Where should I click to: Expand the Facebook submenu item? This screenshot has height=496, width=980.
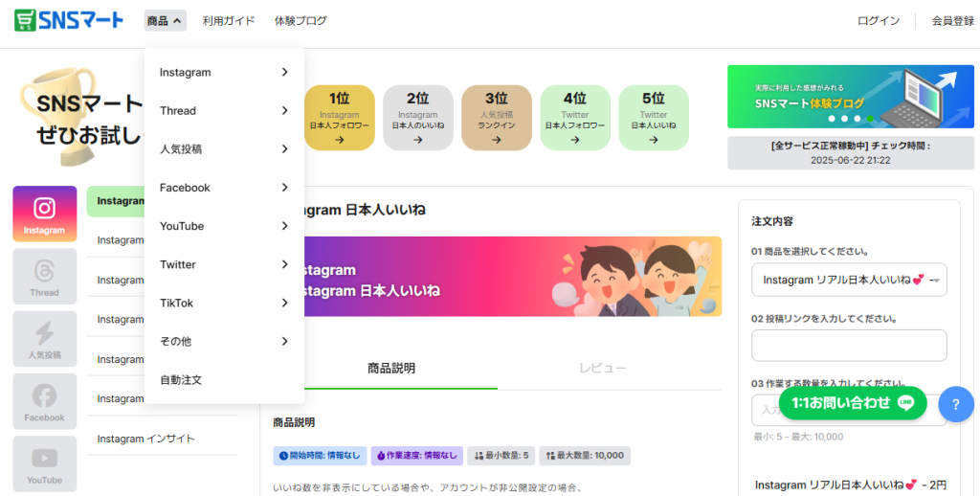(224, 188)
